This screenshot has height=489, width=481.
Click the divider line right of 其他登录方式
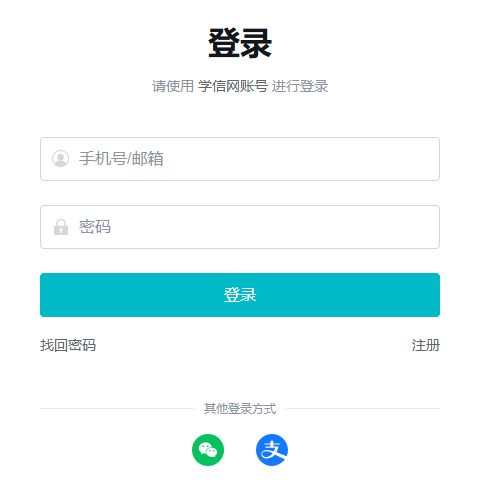tap(363, 408)
